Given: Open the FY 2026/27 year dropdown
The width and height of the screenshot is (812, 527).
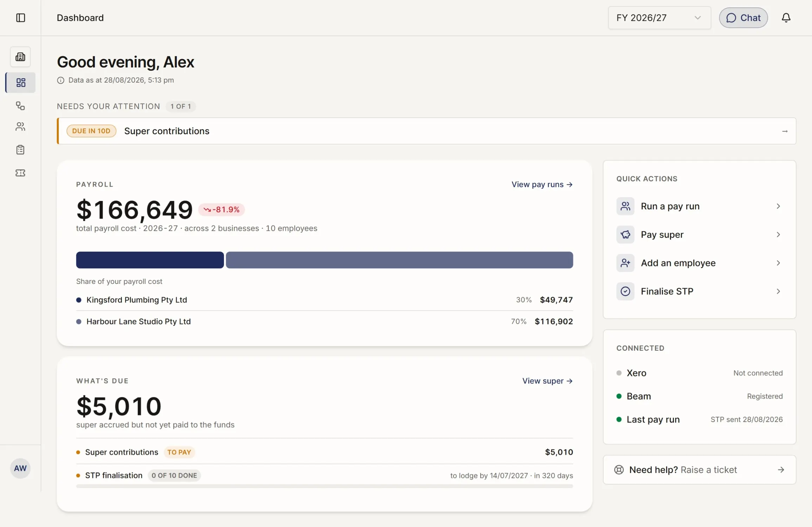Looking at the screenshot, I should (659, 18).
